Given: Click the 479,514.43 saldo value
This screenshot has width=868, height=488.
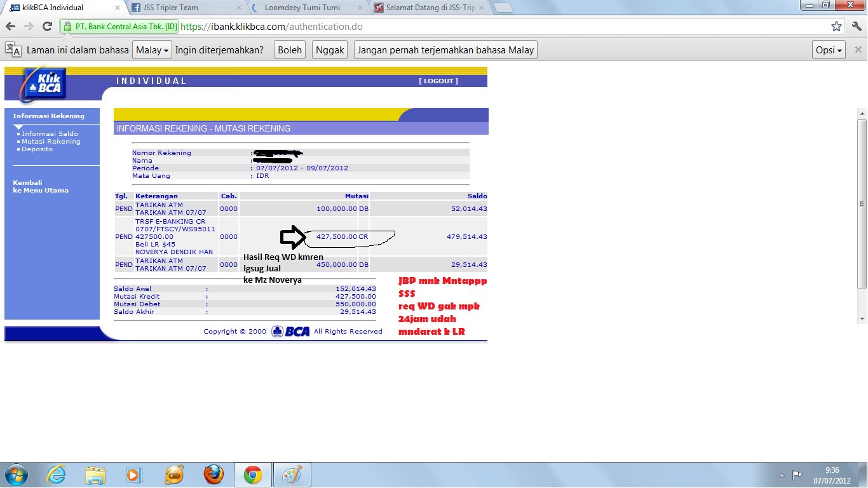Looking at the screenshot, I should pyautogui.click(x=467, y=236).
